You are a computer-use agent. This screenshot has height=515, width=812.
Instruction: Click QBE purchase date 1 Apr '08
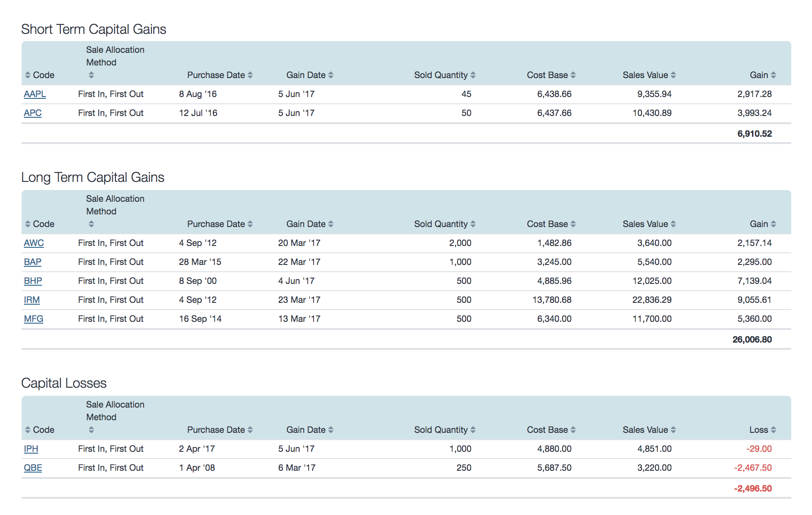point(197,468)
